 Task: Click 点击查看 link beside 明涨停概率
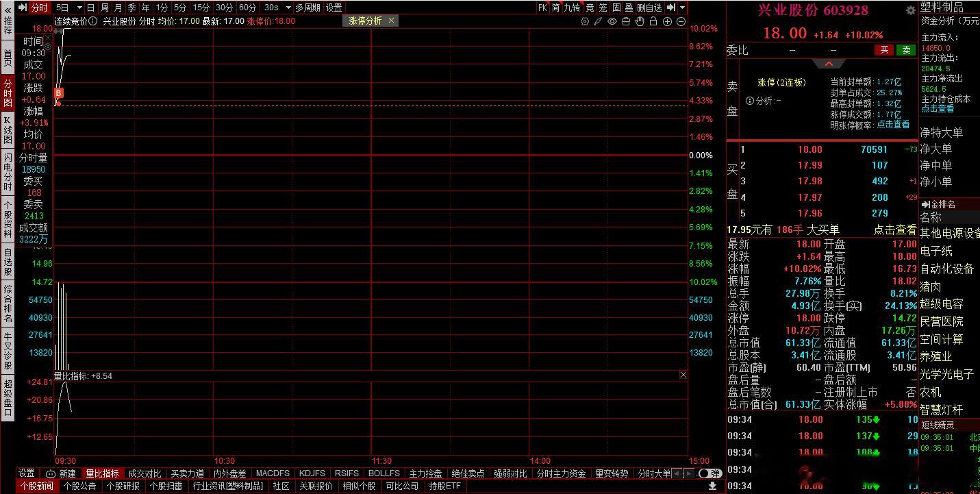893,125
